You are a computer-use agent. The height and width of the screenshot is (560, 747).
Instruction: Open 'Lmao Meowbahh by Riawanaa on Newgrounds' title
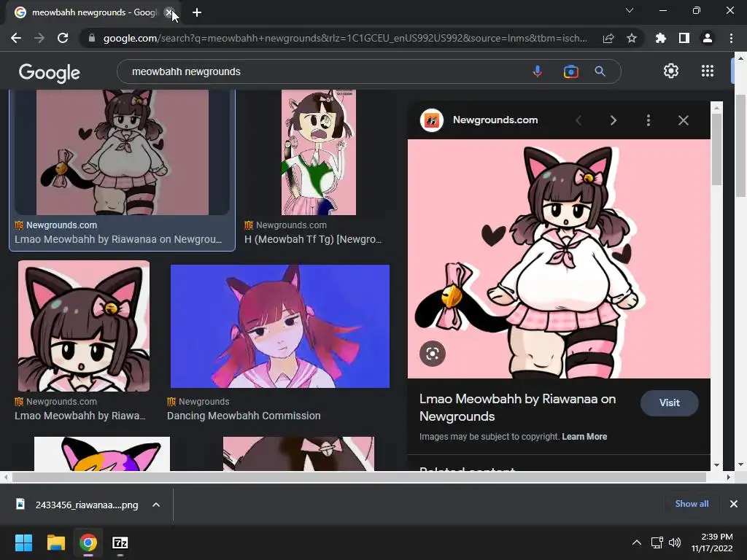[x=517, y=408]
